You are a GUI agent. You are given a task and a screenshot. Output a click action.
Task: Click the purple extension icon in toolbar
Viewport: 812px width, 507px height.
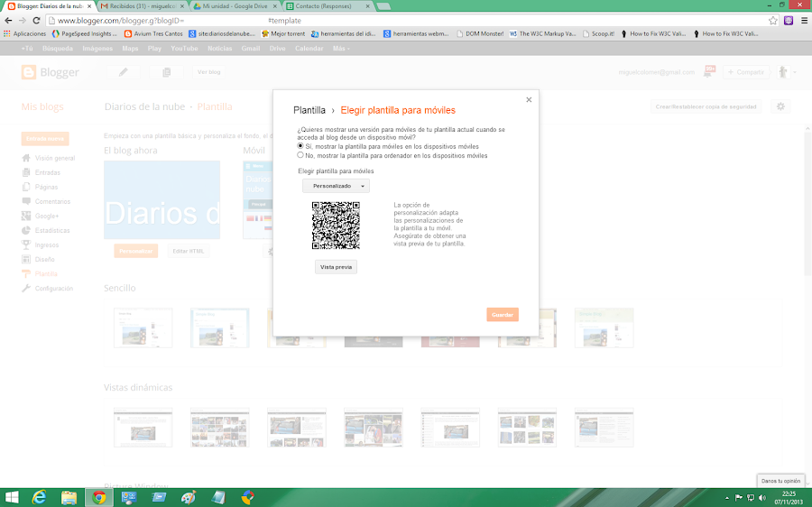pos(789,21)
